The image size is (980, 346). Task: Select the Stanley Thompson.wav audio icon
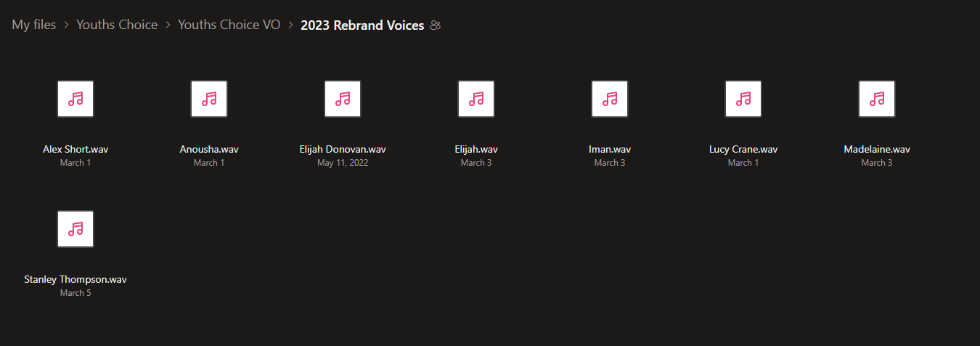click(x=75, y=229)
